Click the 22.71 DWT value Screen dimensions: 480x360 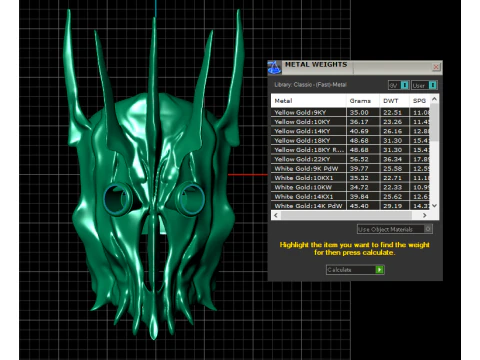pos(393,178)
